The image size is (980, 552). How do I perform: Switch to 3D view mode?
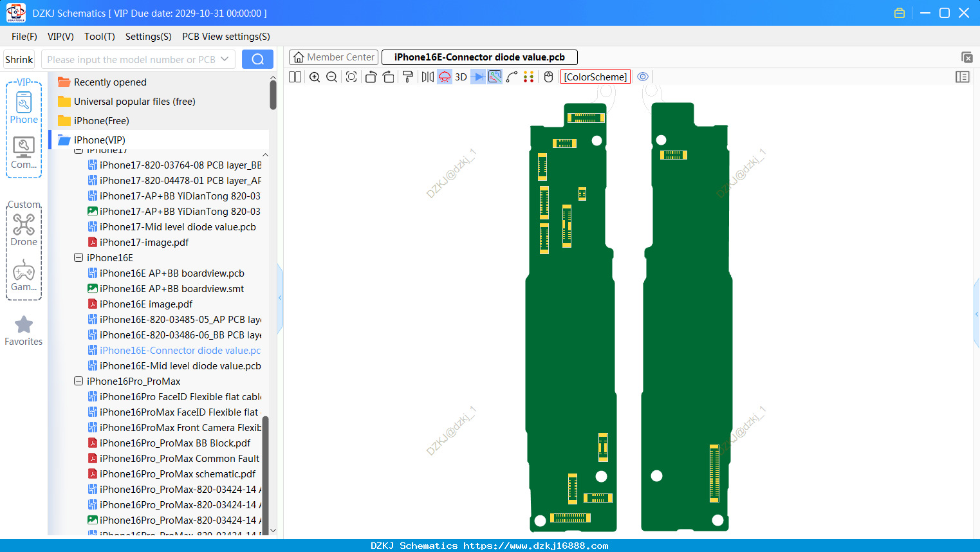[x=461, y=77]
